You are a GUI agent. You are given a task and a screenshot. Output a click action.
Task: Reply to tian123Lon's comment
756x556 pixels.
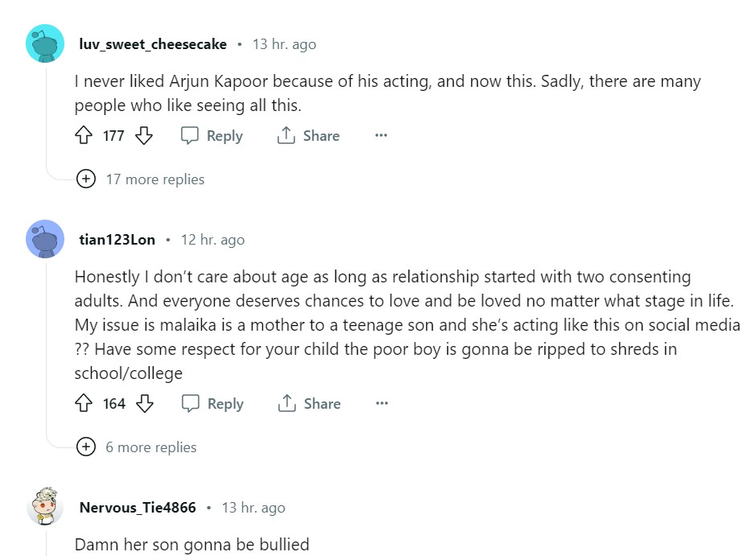(x=213, y=404)
